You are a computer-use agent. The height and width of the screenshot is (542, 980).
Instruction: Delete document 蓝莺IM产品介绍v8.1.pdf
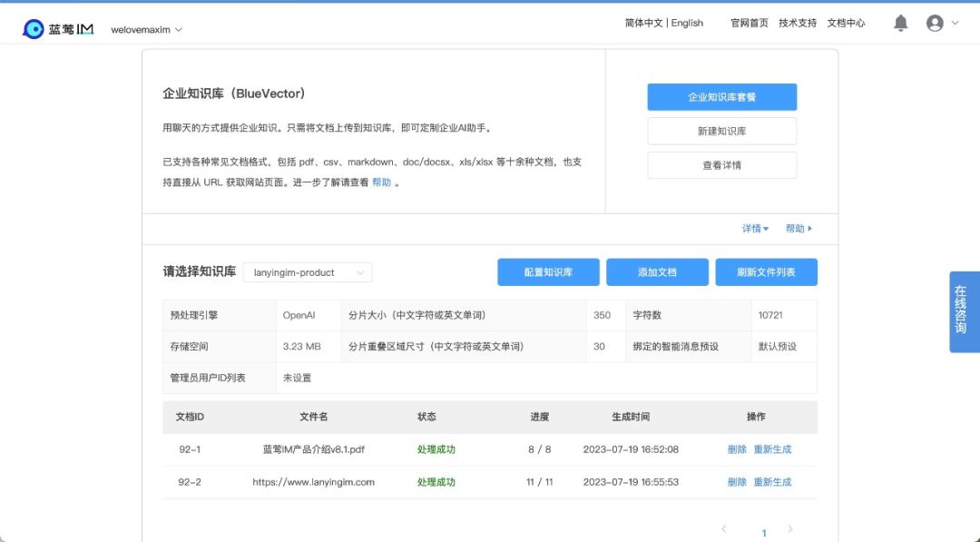[737, 448]
